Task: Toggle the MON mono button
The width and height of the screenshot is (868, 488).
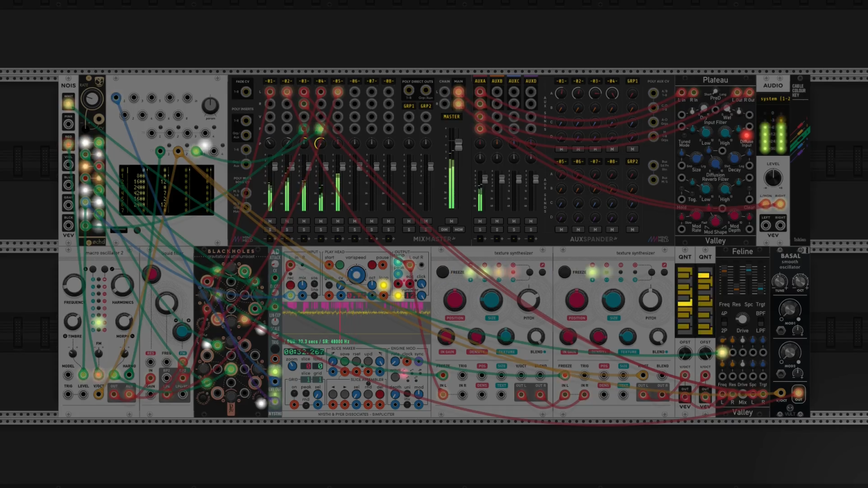Action: (x=458, y=229)
